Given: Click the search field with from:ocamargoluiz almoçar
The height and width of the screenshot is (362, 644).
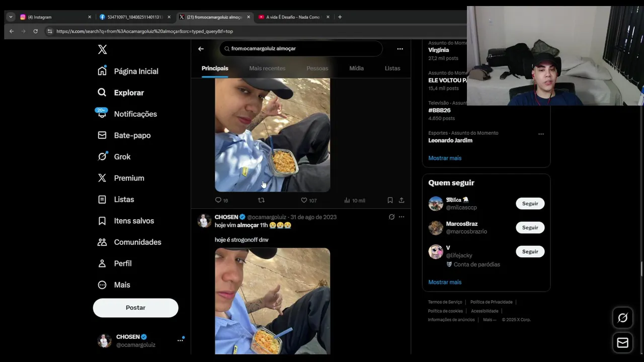Looking at the screenshot, I should [x=301, y=49].
